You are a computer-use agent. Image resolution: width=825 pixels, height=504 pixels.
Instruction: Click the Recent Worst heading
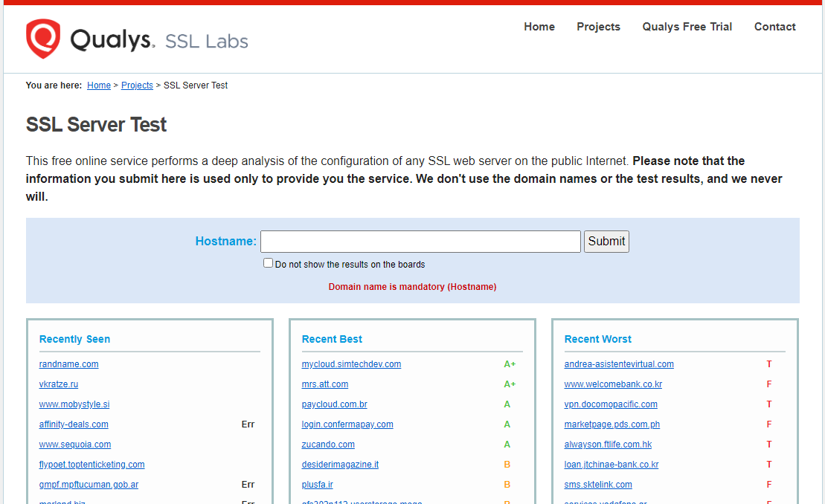pos(597,339)
